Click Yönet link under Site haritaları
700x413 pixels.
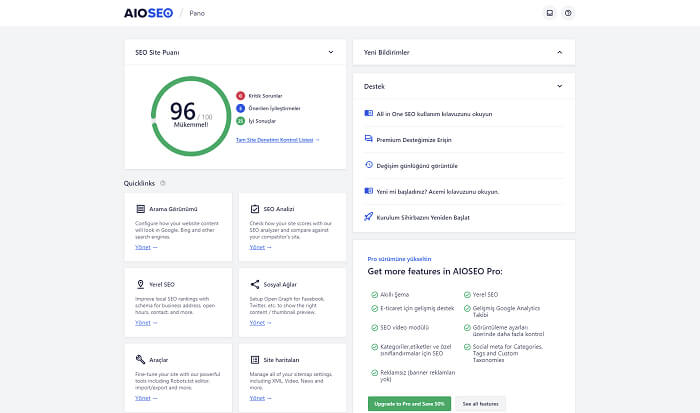260,398
